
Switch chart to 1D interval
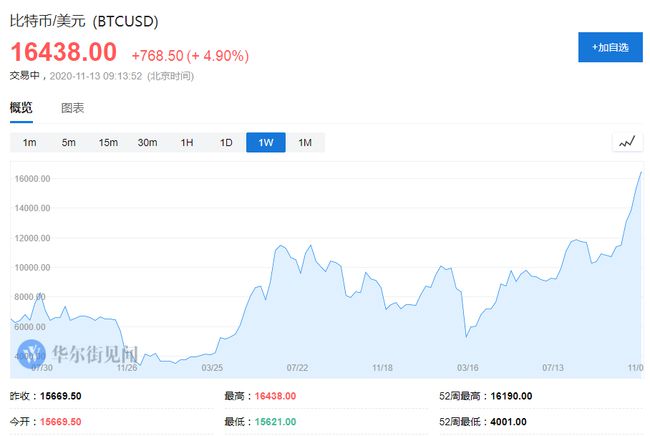[226, 143]
